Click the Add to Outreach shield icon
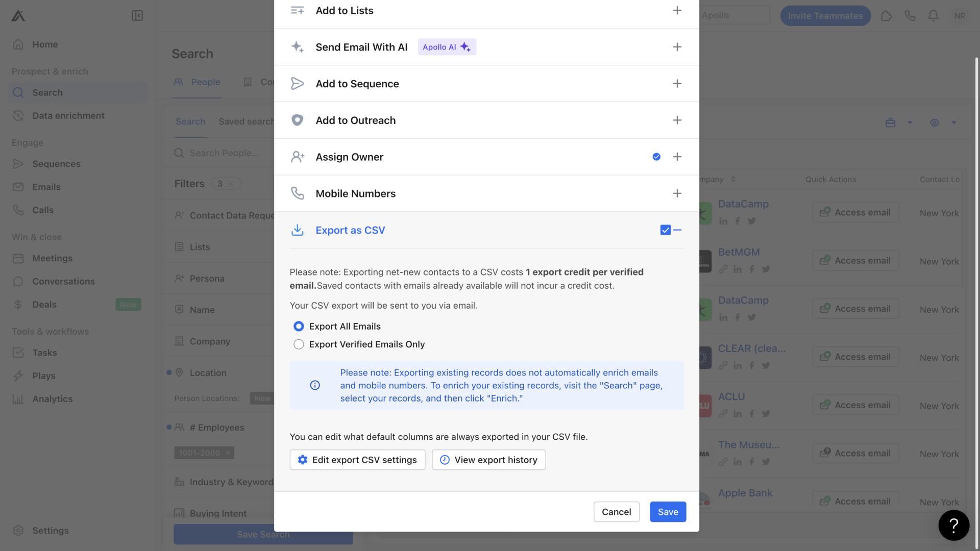The image size is (980, 551). coord(297,120)
